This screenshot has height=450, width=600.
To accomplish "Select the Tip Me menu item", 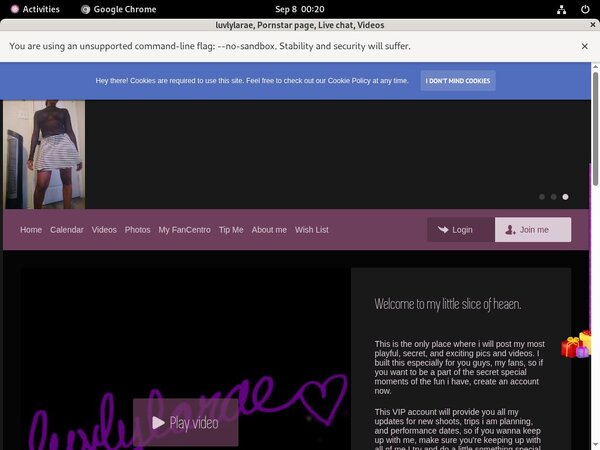I will [x=231, y=230].
